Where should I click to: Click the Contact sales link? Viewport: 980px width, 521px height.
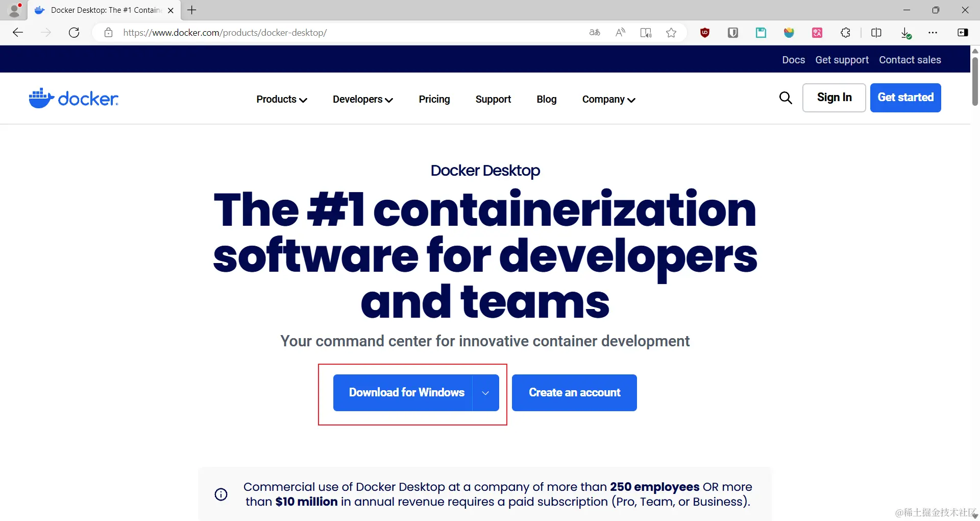click(x=910, y=60)
